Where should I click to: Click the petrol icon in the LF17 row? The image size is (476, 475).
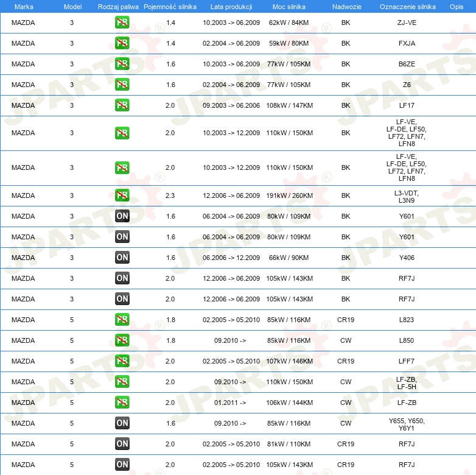(122, 105)
